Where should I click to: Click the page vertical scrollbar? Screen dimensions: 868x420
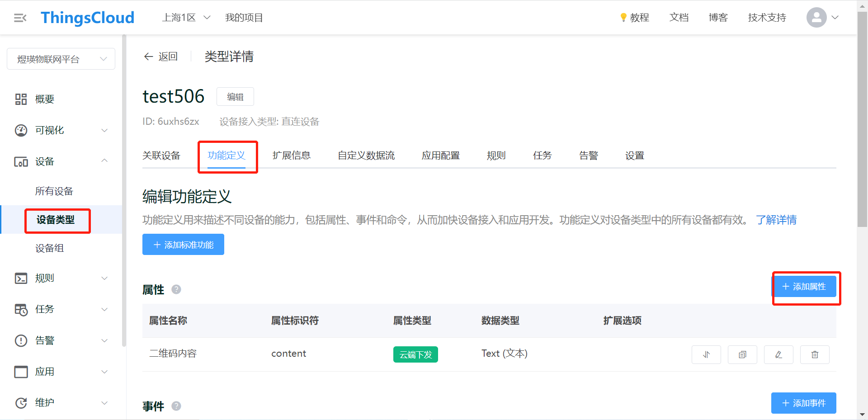coord(862,120)
